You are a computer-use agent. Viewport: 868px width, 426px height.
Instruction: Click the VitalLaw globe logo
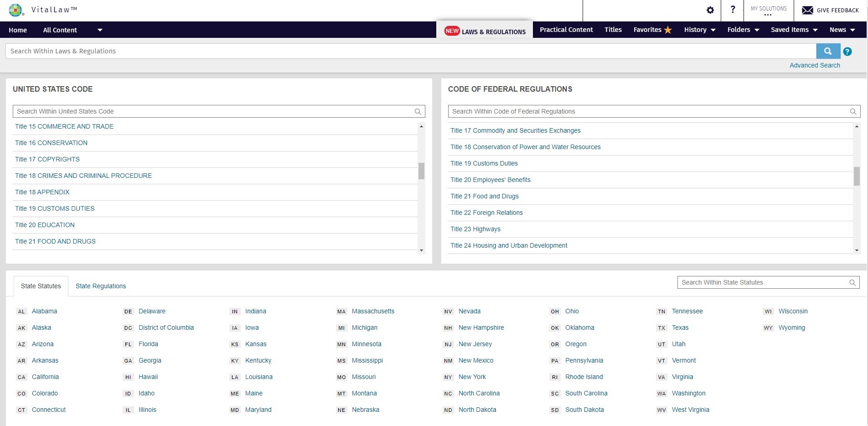click(16, 10)
